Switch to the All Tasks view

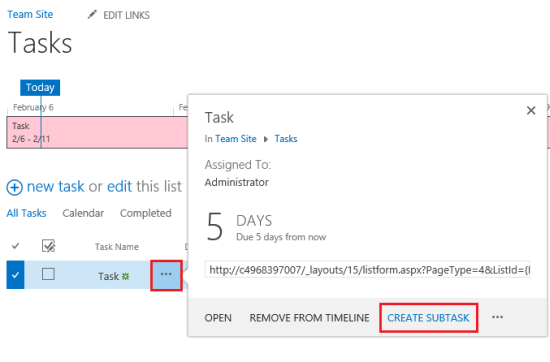[26, 213]
